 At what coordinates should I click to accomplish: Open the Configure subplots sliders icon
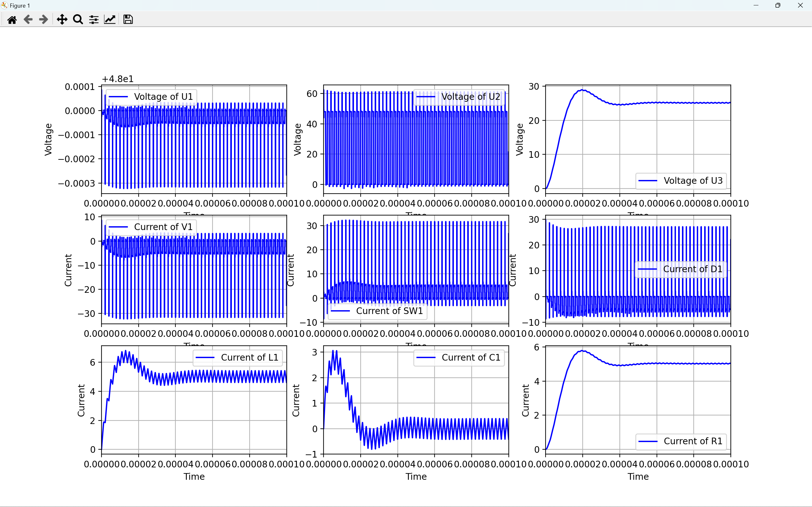94,19
